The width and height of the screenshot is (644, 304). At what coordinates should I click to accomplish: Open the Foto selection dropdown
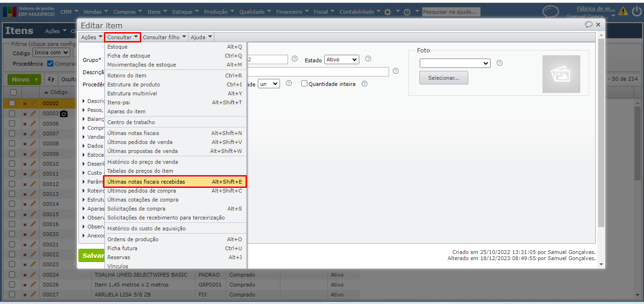[x=455, y=63]
